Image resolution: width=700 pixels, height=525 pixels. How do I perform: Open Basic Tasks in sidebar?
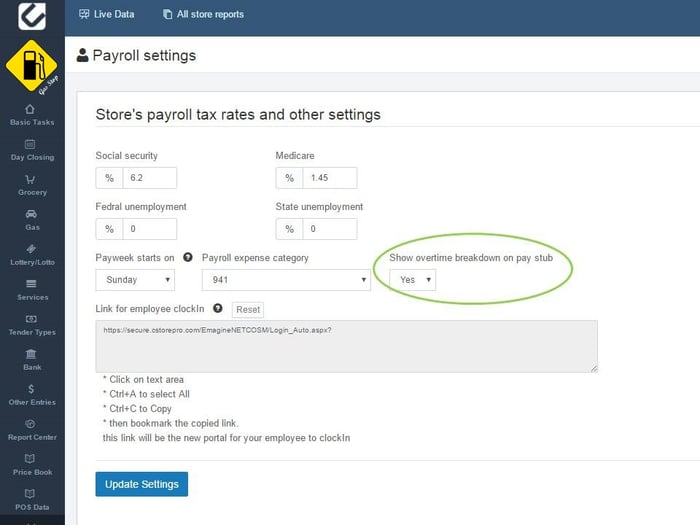point(31,114)
